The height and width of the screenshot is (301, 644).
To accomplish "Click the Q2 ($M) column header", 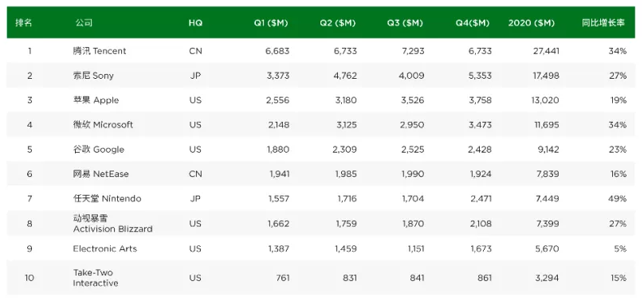I will pyautogui.click(x=338, y=23).
